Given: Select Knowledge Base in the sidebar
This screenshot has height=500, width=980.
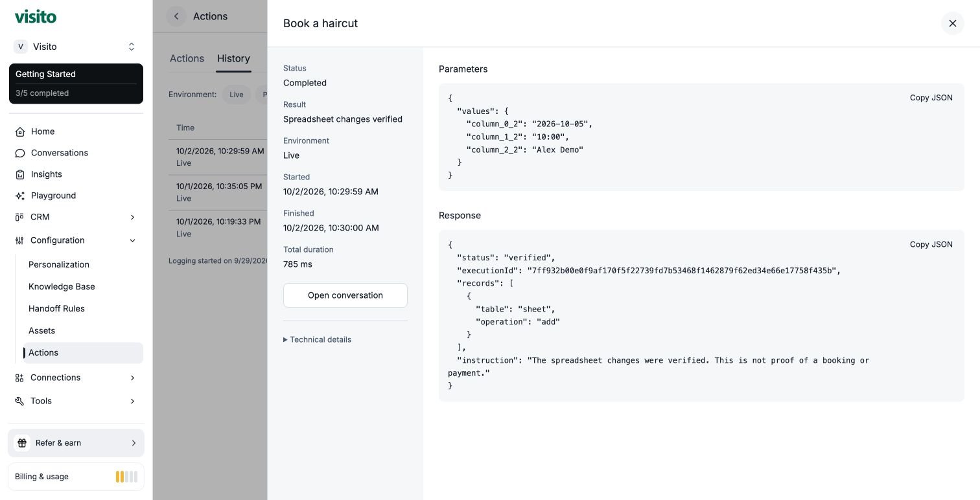Looking at the screenshot, I should point(62,286).
